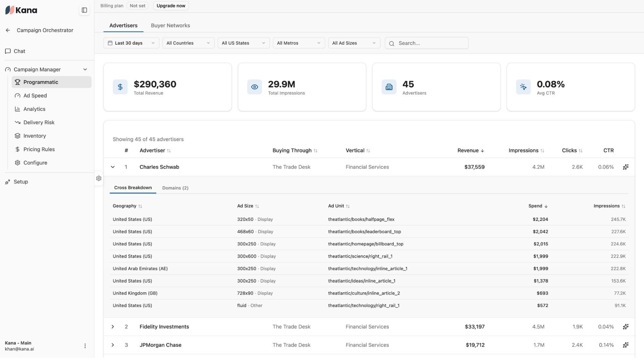The width and height of the screenshot is (644, 362).
Task: Expand JPMorgan Chase row
Action: (x=113, y=345)
